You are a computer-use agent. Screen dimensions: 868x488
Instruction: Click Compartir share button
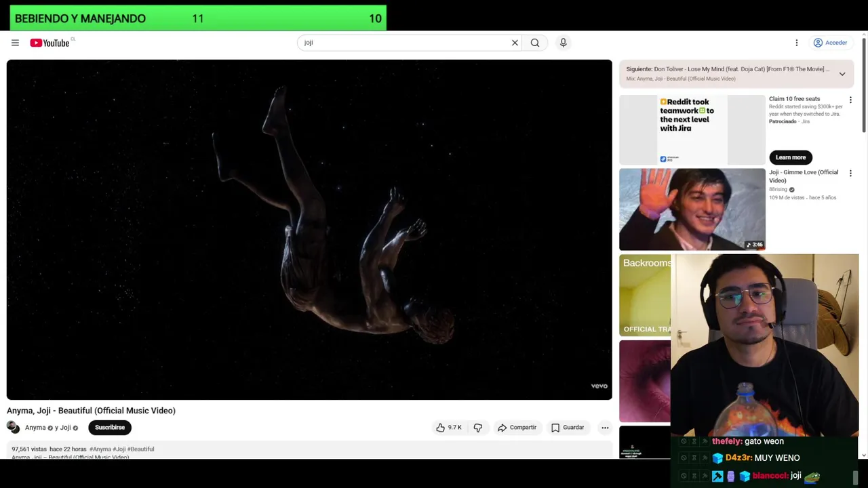pos(517,428)
